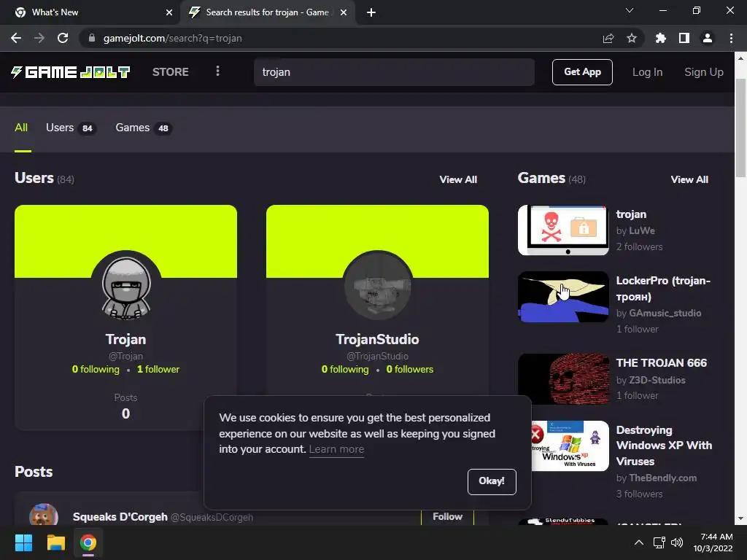Reload the page with refresh icon
Screen dimensions: 747x560
(63, 38)
